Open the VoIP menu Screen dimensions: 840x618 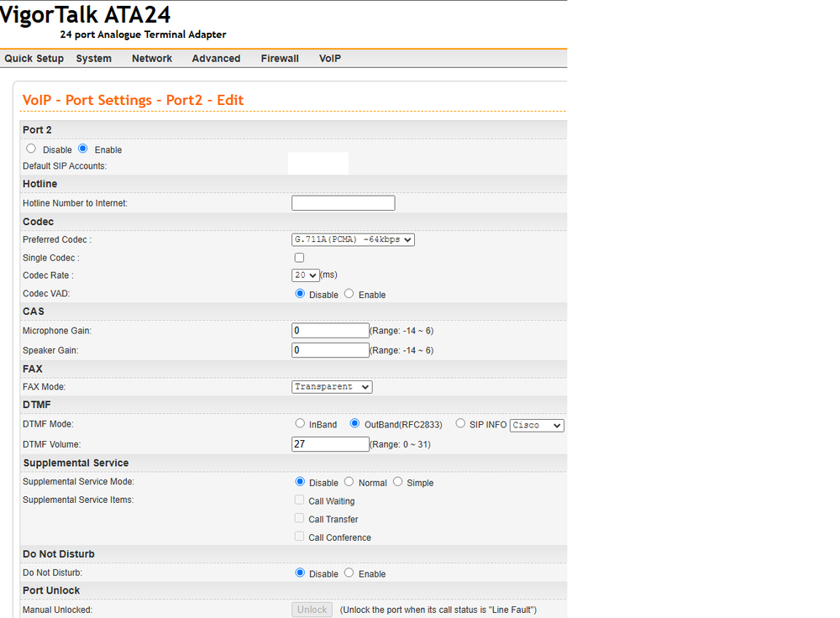[330, 59]
